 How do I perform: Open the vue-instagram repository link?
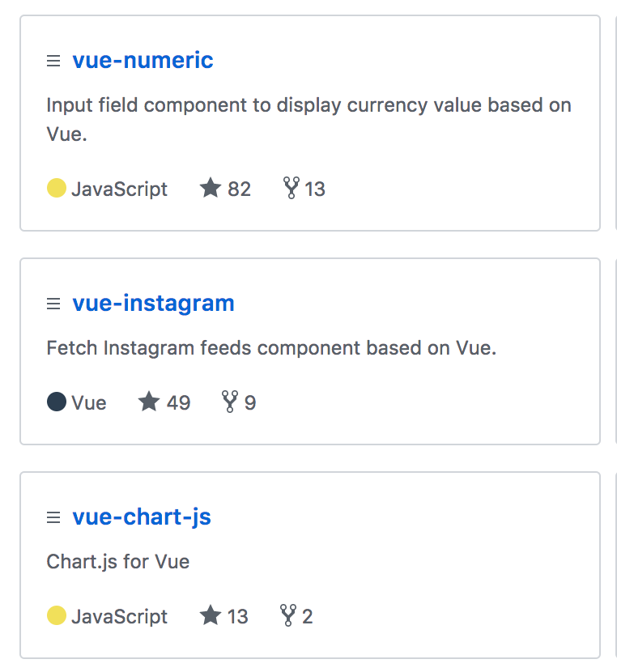coord(153,304)
